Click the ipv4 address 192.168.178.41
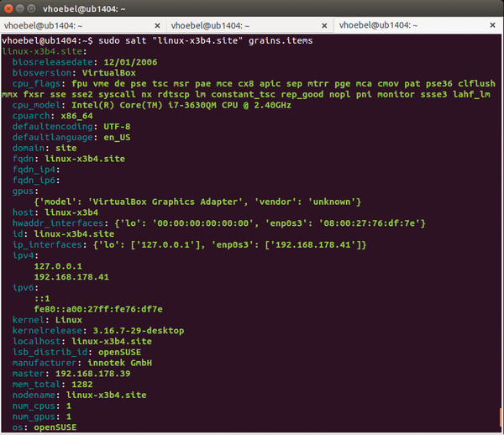This screenshot has height=435, width=504. (71, 277)
